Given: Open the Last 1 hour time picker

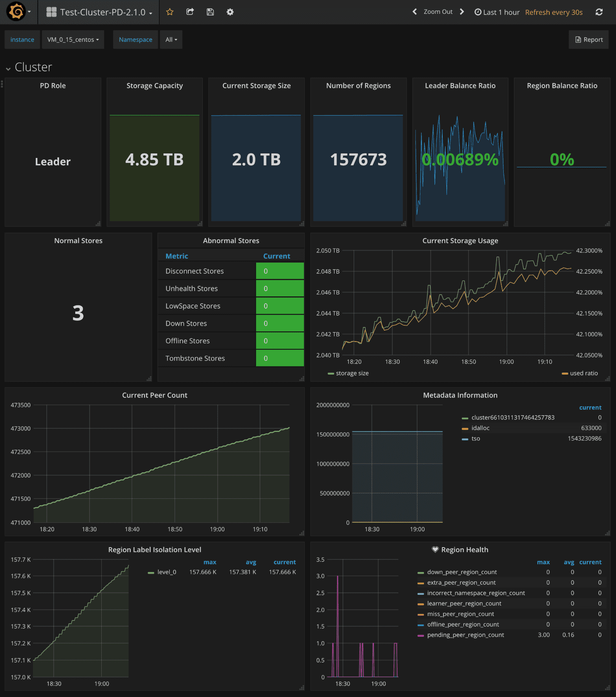Looking at the screenshot, I should pos(497,12).
